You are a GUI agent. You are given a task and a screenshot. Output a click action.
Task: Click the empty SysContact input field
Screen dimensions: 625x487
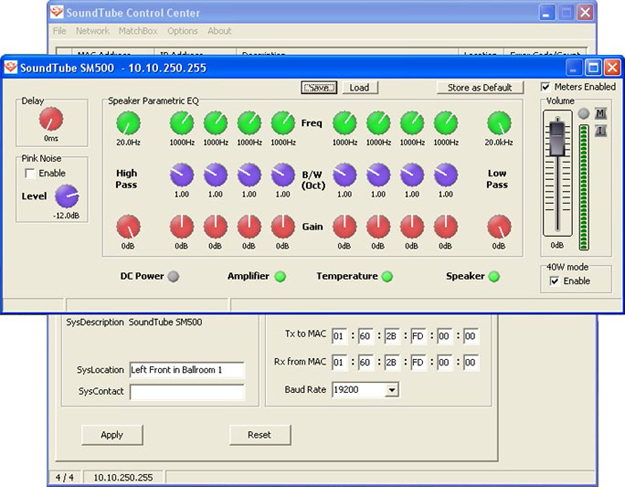(187, 392)
